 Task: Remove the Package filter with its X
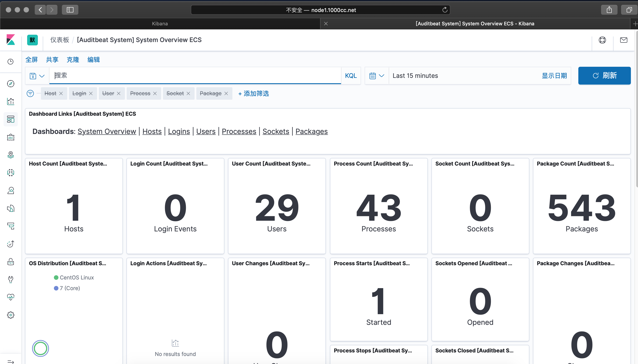coord(226,93)
